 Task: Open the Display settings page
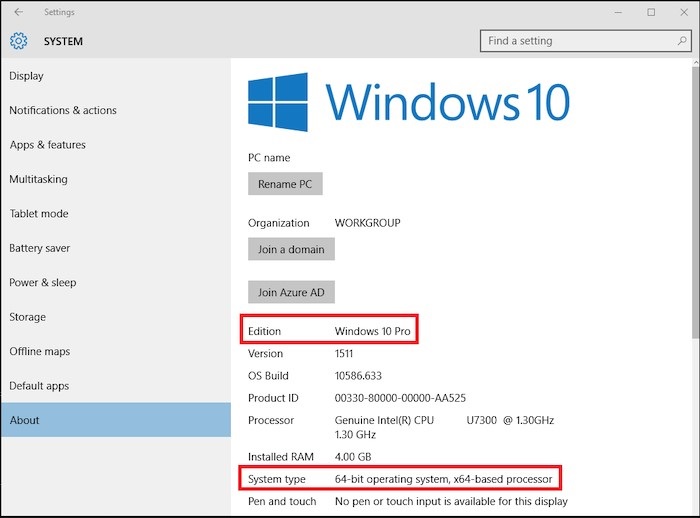click(x=27, y=76)
